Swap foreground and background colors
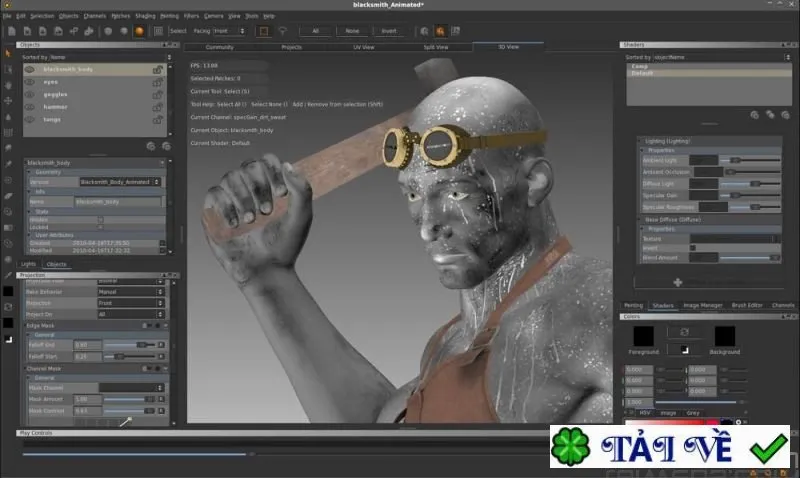 pyautogui.click(x=684, y=332)
